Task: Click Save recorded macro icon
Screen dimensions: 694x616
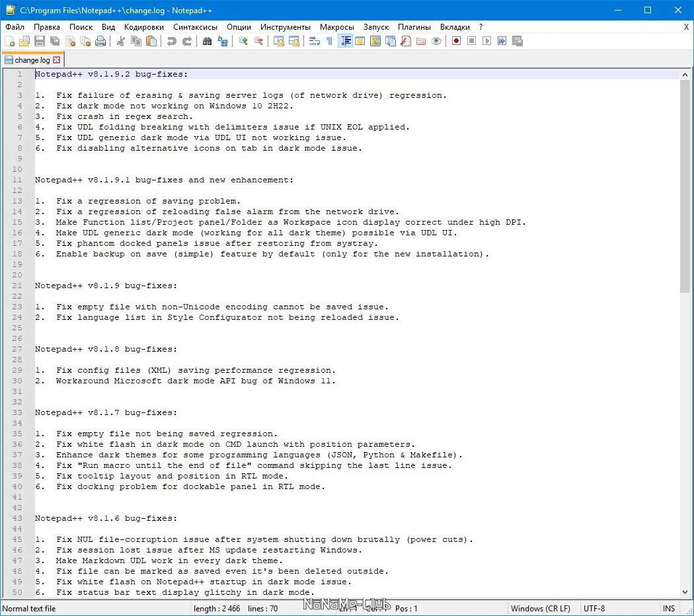Action: tap(518, 41)
